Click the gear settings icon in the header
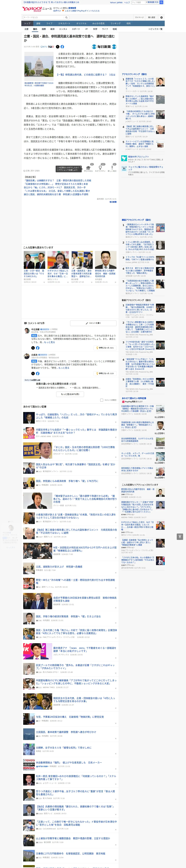The image size is (186, 868). point(161,17)
